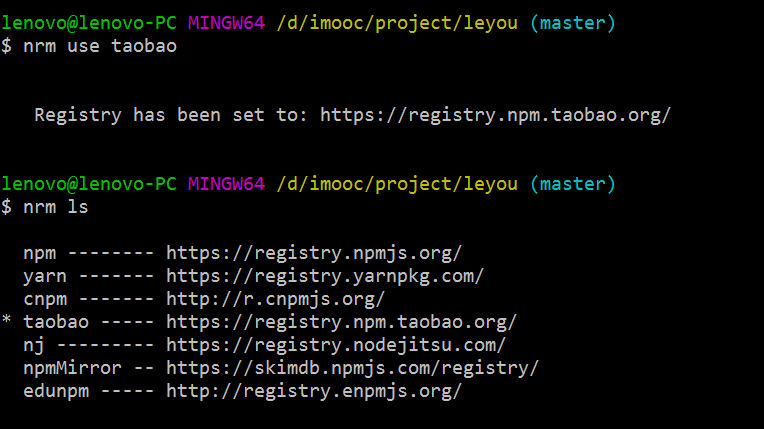
Task: Click MINGW64 in the prompt above "nrm ls"
Action: point(226,184)
